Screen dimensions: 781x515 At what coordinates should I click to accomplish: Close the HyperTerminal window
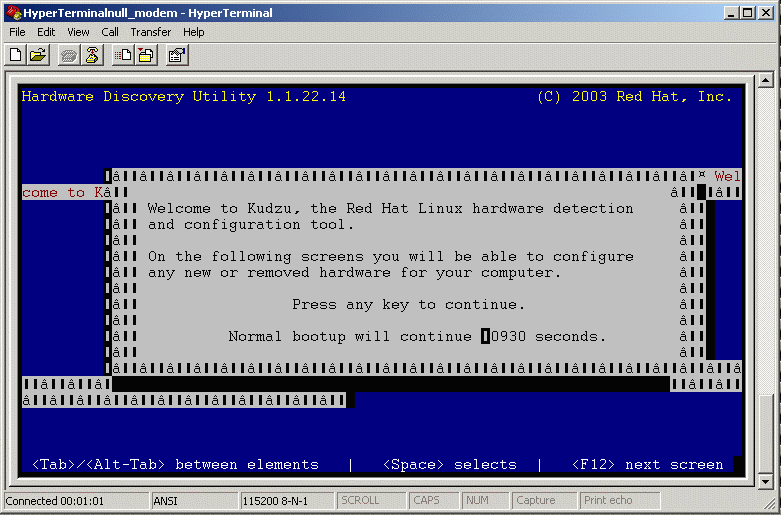766,13
